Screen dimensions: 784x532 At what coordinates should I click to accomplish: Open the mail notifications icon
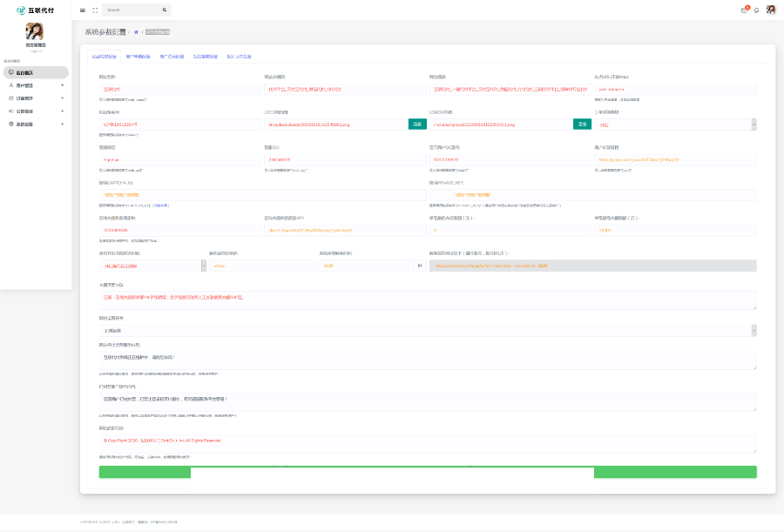[x=744, y=10]
